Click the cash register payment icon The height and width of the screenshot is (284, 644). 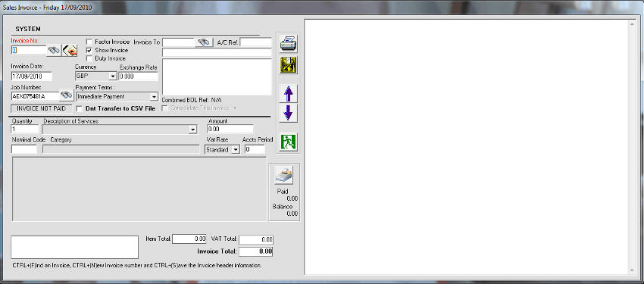click(x=284, y=175)
